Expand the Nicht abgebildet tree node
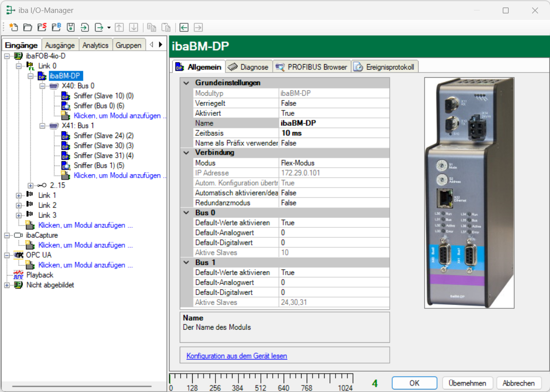Viewport: 550px width, 392px height. (7, 285)
